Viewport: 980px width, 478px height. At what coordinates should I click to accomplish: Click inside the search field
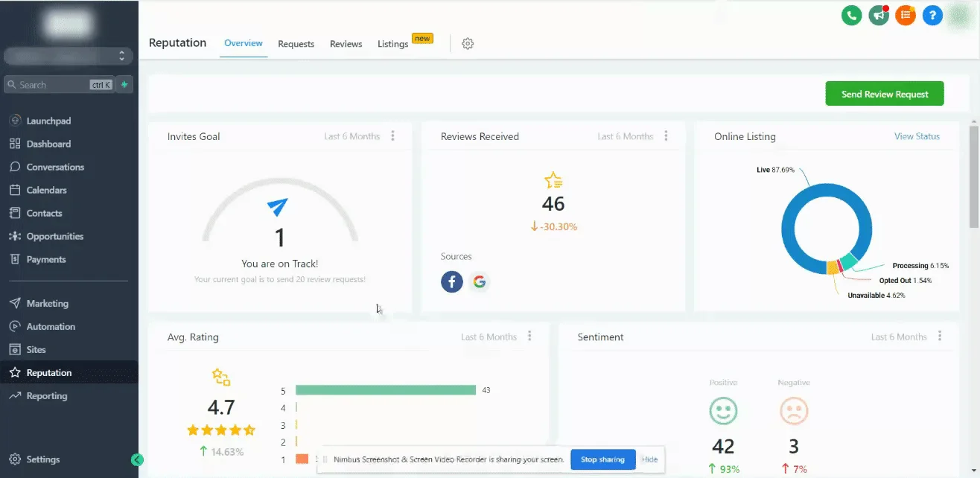pyautogui.click(x=52, y=84)
